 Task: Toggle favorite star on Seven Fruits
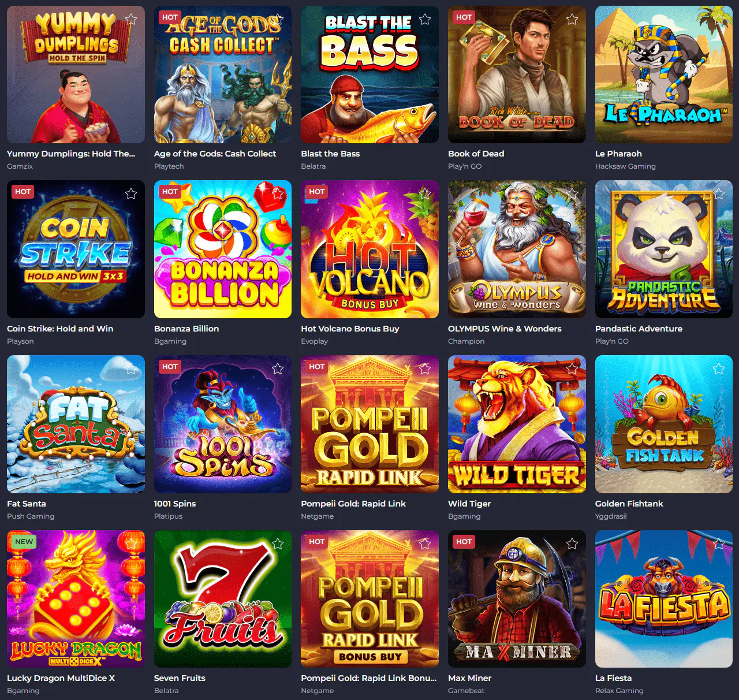278,543
